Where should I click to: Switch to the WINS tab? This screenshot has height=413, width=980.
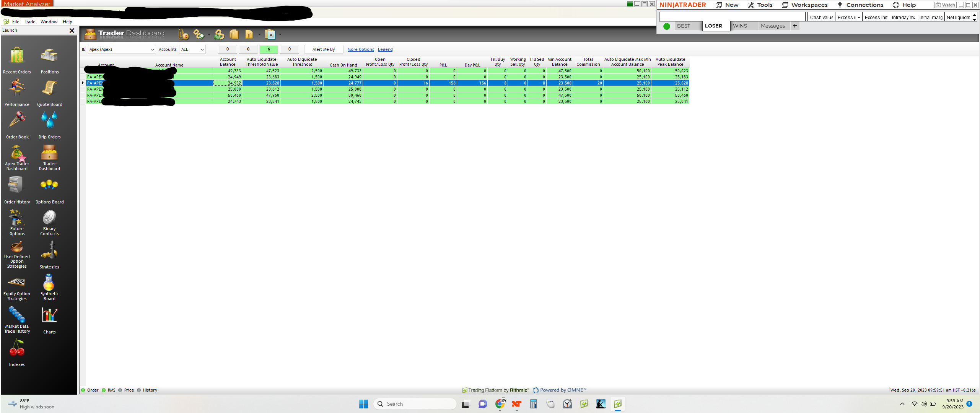coord(744,26)
